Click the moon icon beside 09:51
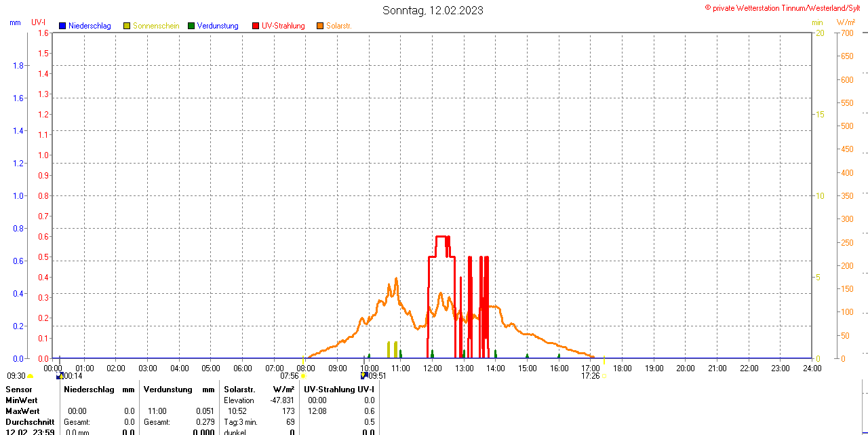 pos(364,375)
